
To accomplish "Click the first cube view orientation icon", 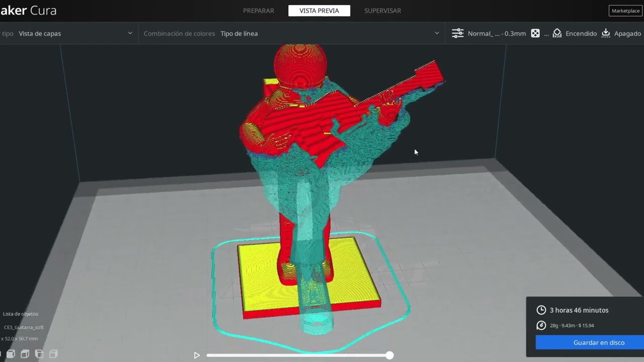I will (11, 354).
